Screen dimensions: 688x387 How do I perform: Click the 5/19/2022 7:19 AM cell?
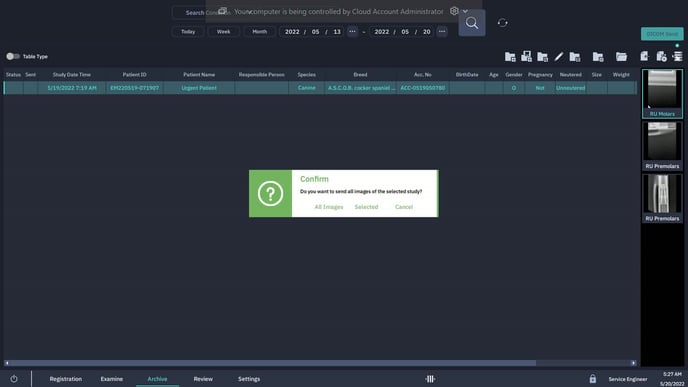point(72,88)
